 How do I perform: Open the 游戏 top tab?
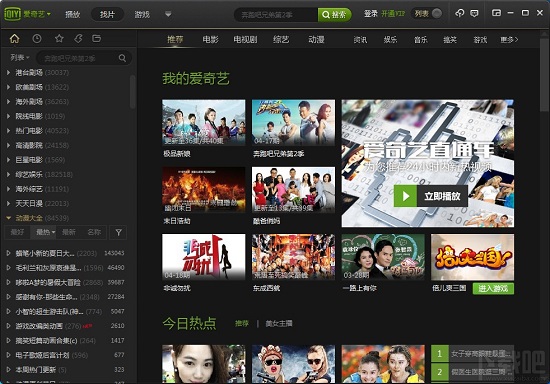pos(142,14)
